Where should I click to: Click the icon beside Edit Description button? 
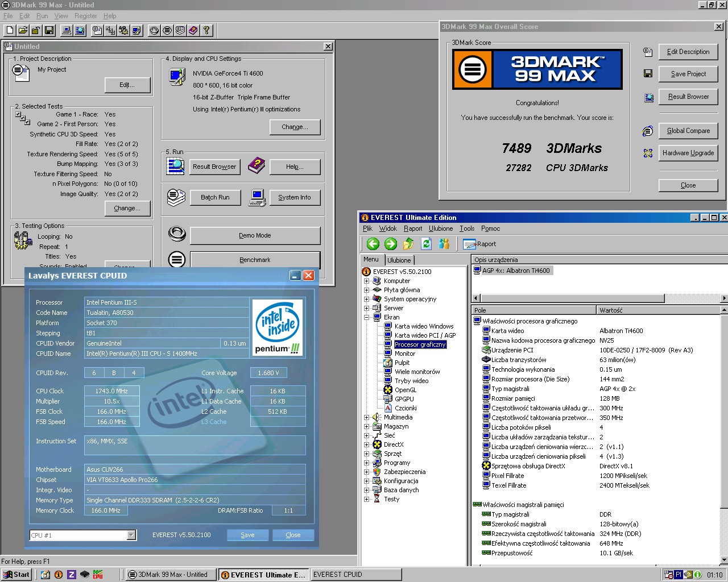point(648,52)
